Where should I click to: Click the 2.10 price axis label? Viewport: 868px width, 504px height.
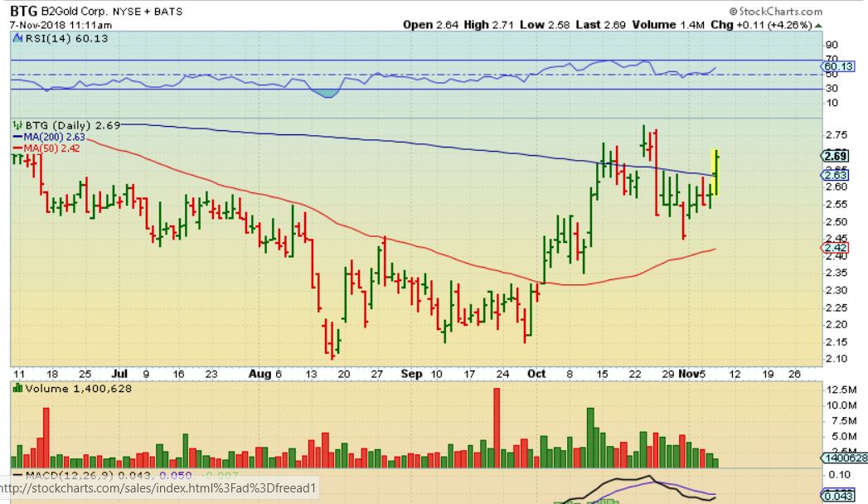pyautogui.click(x=836, y=358)
